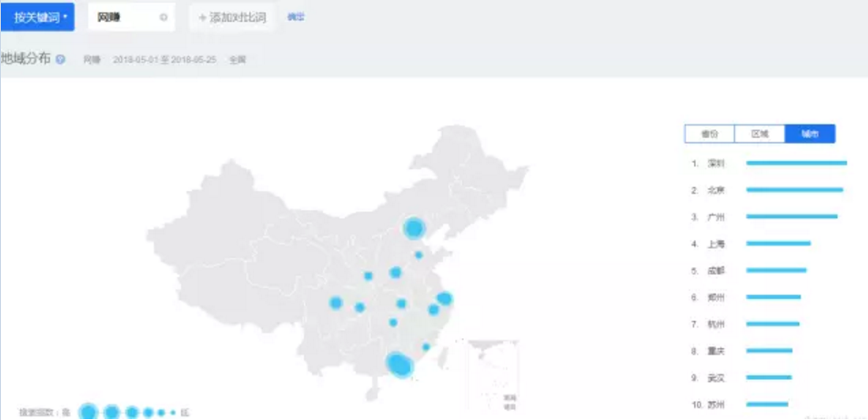This screenshot has width=868, height=420.
Task: Switch ranking to the 区域 tab
Action: (x=760, y=134)
